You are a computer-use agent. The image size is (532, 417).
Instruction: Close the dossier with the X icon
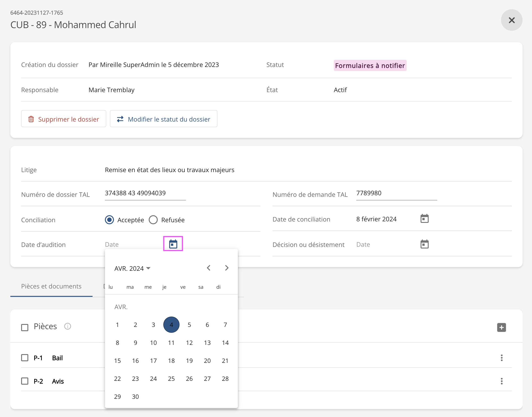(512, 20)
